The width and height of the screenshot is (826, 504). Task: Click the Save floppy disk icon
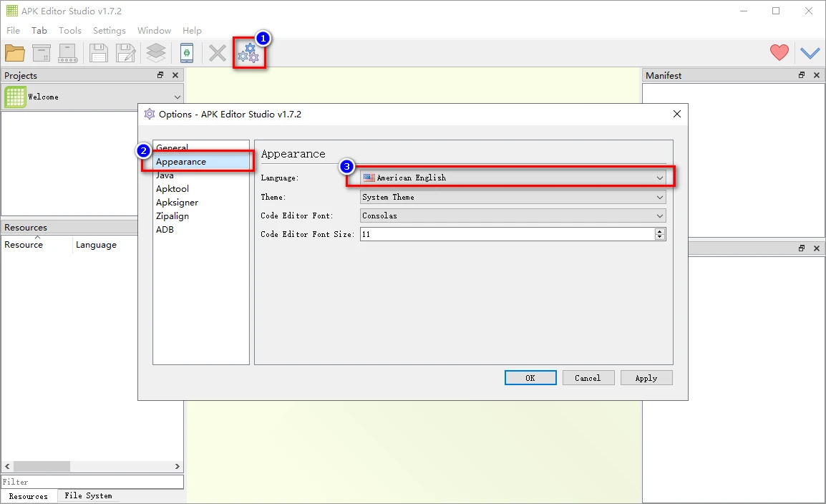tap(98, 53)
